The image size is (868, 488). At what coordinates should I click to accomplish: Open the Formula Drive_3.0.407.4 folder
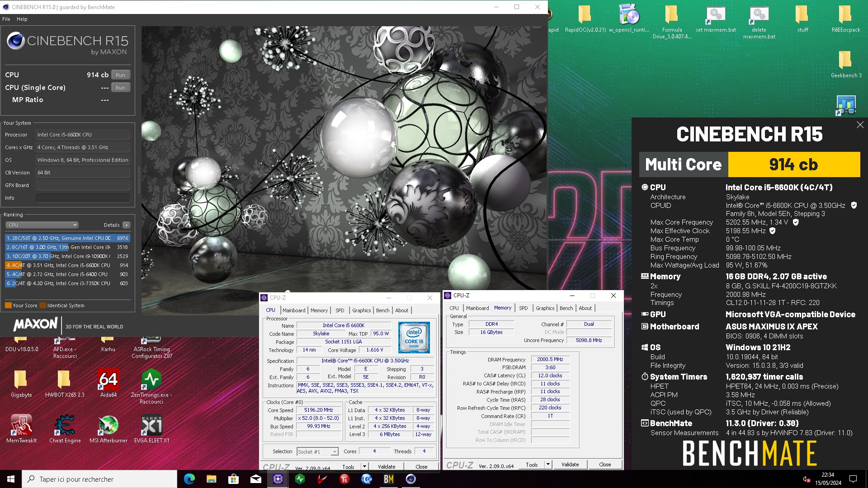pos(672,22)
